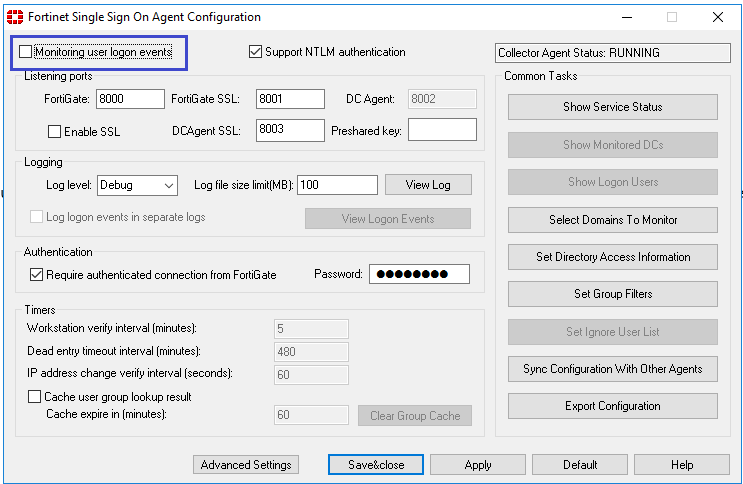Click View Logon Events button

tap(388, 219)
